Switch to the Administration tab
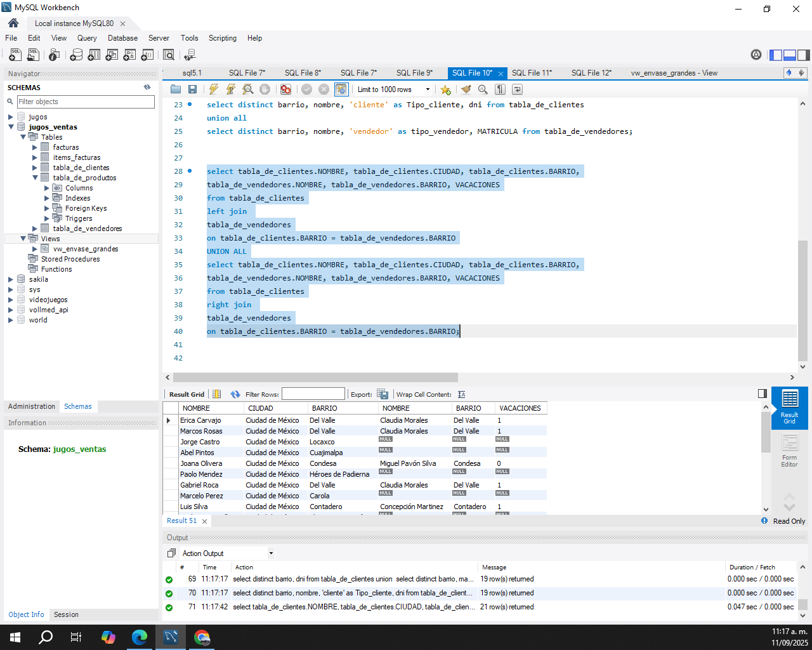This screenshot has width=812, height=650. [32, 406]
